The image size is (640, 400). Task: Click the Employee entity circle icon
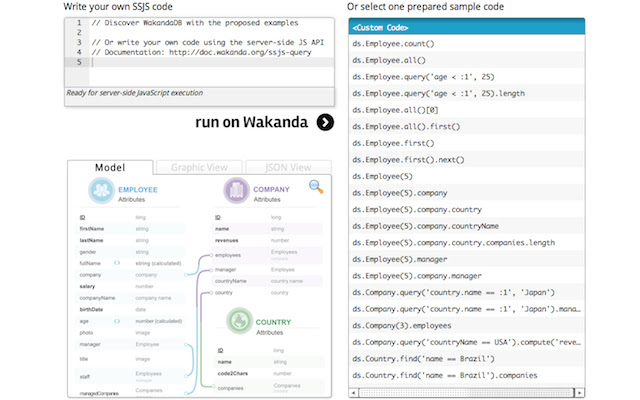coord(101,190)
